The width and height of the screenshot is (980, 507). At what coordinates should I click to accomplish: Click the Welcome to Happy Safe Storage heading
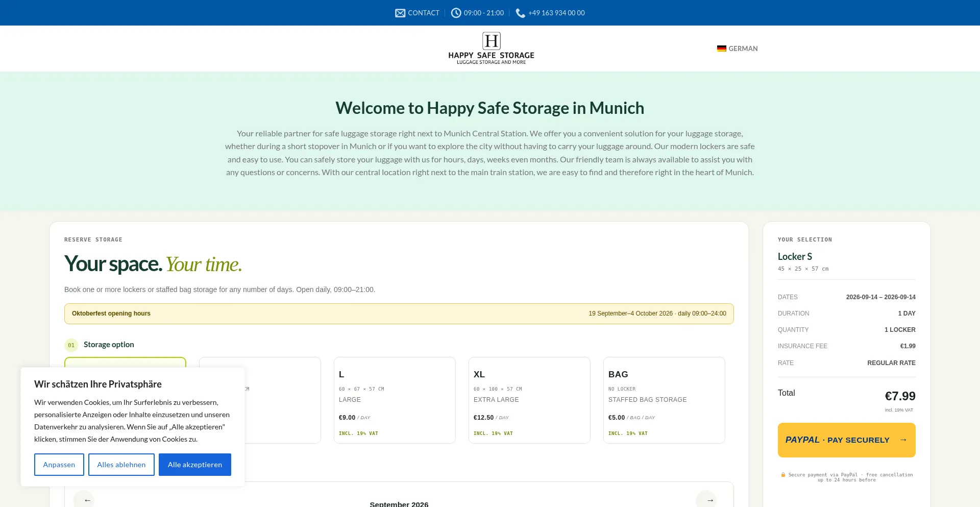pyautogui.click(x=490, y=108)
